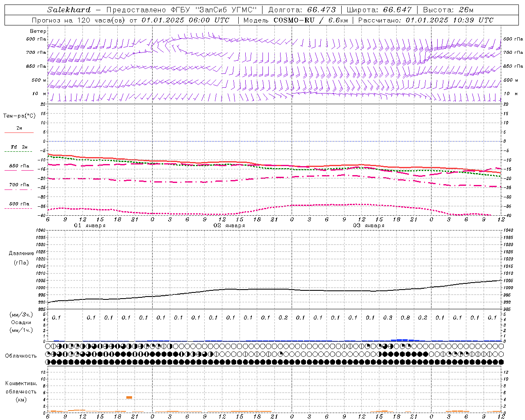Click the "01 января" date label
525x420 pixels.
click(x=89, y=226)
